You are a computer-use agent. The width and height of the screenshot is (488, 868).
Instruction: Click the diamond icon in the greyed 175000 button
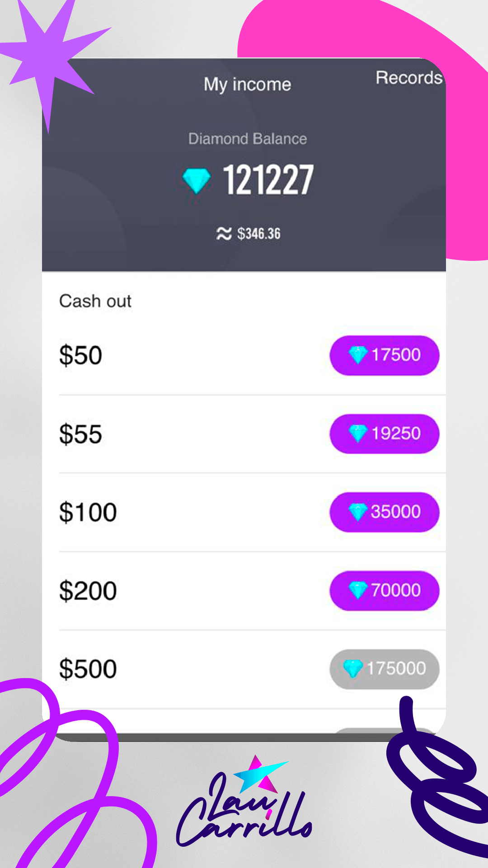click(353, 669)
